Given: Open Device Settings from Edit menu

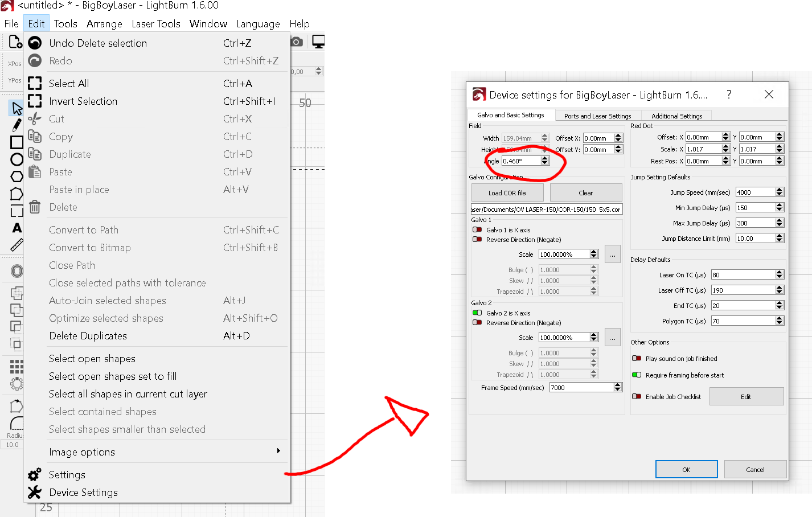Looking at the screenshot, I should [83, 493].
